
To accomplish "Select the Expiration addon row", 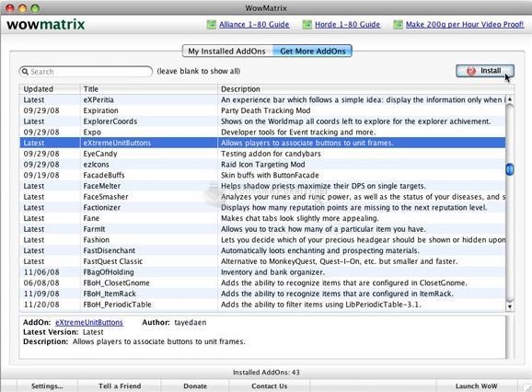I will pyautogui.click(x=262, y=110).
